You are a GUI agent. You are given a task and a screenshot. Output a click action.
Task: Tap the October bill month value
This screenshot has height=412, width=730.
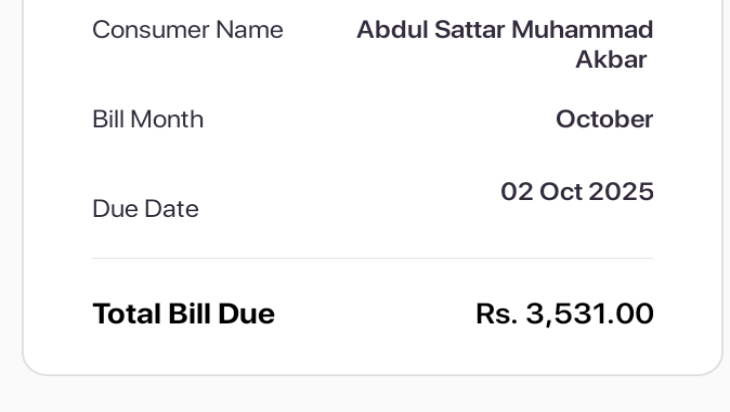pyautogui.click(x=604, y=120)
